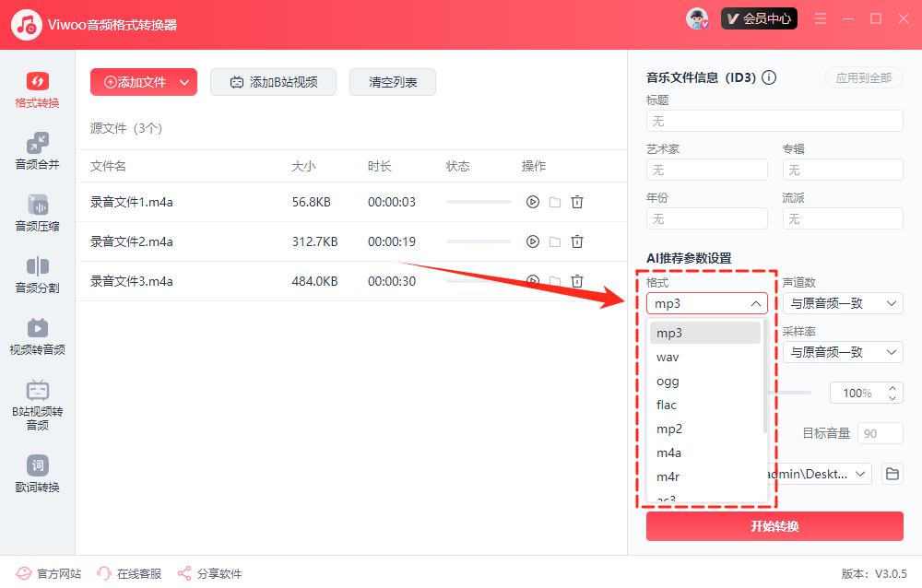
Task: Increase the 100% value with stepper arrow
Action: pos(892,388)
